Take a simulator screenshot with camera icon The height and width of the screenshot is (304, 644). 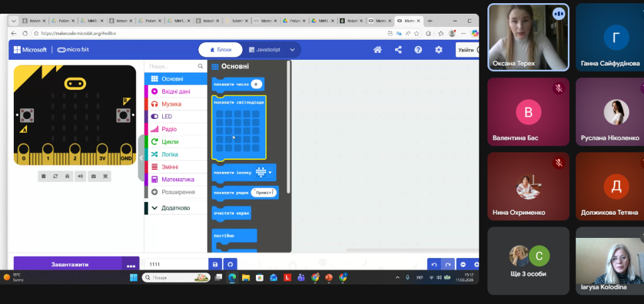tap(93, 176)
